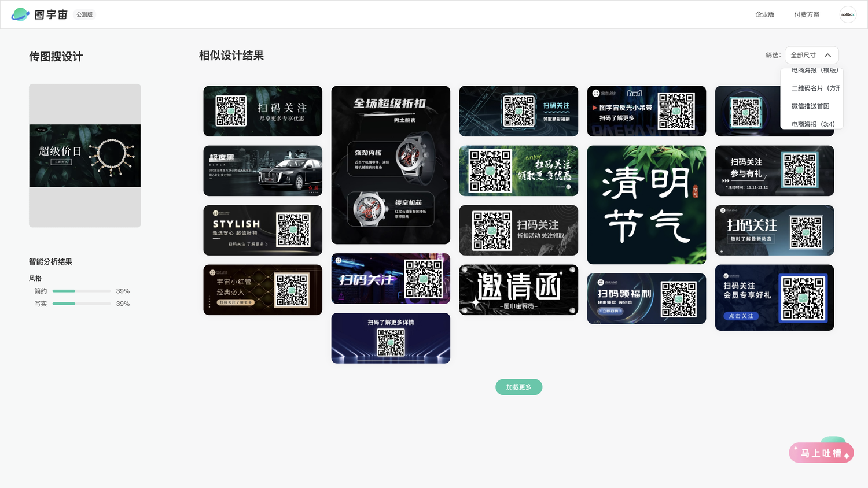Open the 清明节气 poster template
This screenshot has height=488, width=868.
coord(646,205)
